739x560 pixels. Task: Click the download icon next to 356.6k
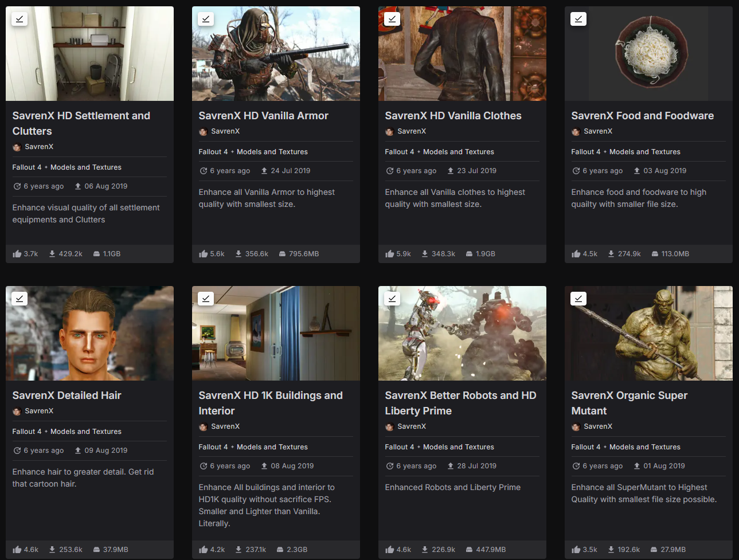238,253
